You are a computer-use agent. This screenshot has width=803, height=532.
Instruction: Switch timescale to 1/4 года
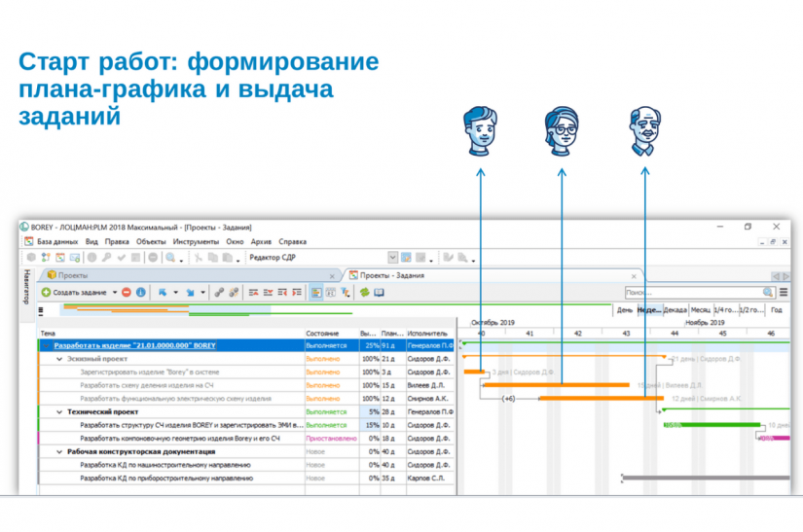[726, 310]
